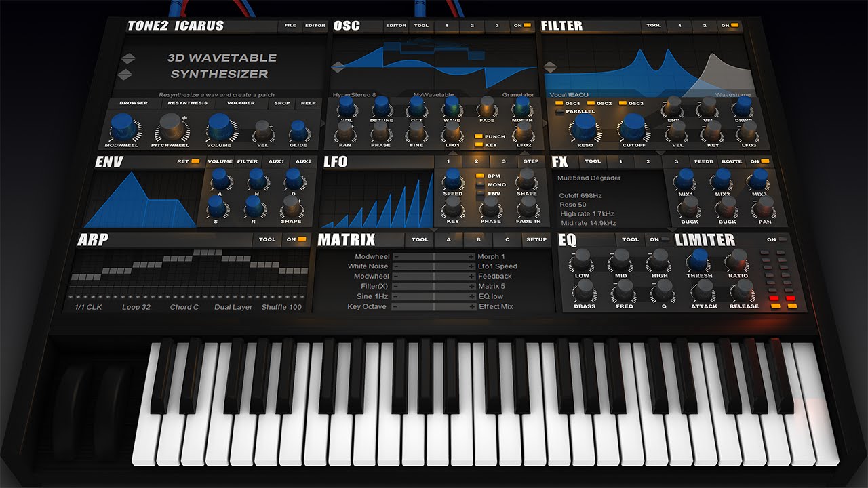
Task: Select the AUX1 envelope tab
Action: point(276,161)
